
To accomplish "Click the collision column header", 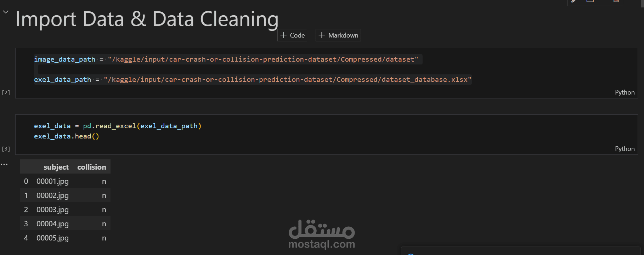I will tap(91, 167).
